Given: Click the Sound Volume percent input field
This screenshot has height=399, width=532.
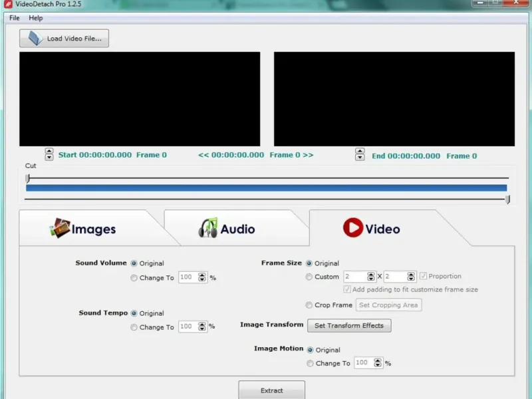Looking at the screenshot, I should 188,277.
